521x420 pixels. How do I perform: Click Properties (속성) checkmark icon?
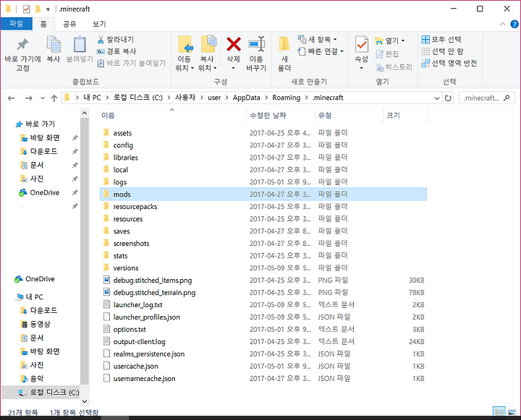pyautogui.click(x=362, y=45)
